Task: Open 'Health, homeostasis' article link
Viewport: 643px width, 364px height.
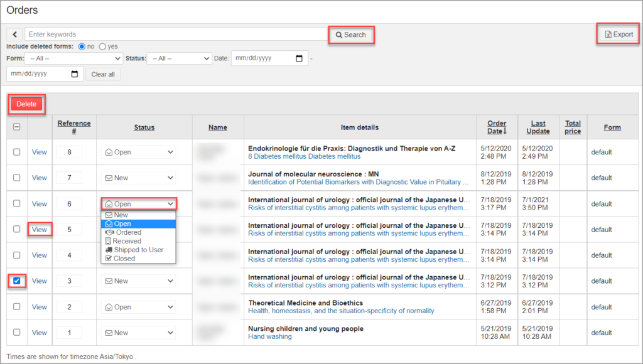Action: pyautogui.click(x=341, y=311)
